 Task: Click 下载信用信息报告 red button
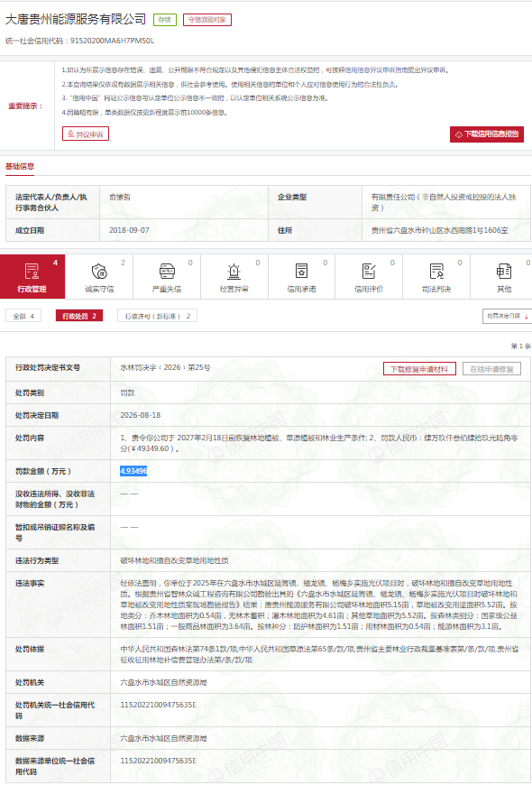(486, 134)
